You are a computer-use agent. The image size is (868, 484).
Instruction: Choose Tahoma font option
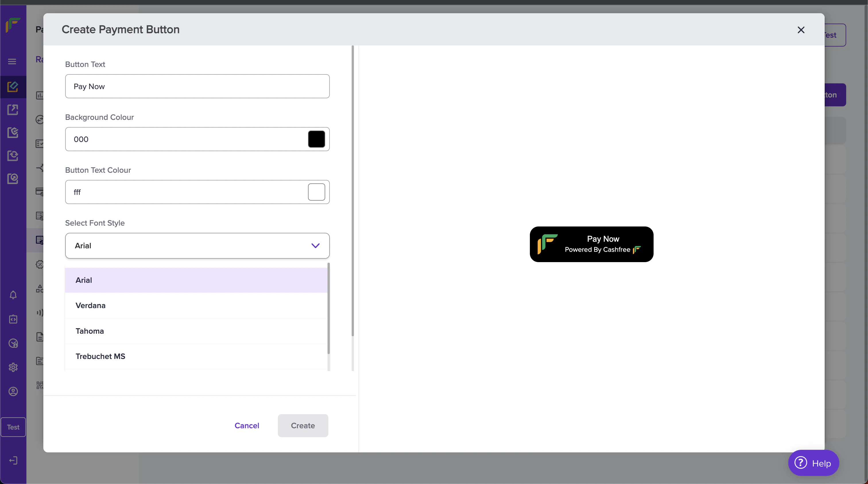(x=90, y=331)
